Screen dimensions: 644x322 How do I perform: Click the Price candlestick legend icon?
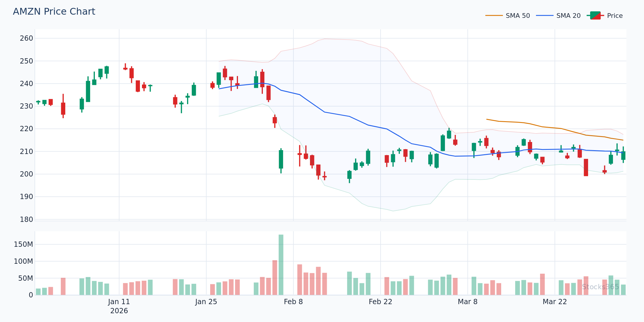(x=595, y=16)
